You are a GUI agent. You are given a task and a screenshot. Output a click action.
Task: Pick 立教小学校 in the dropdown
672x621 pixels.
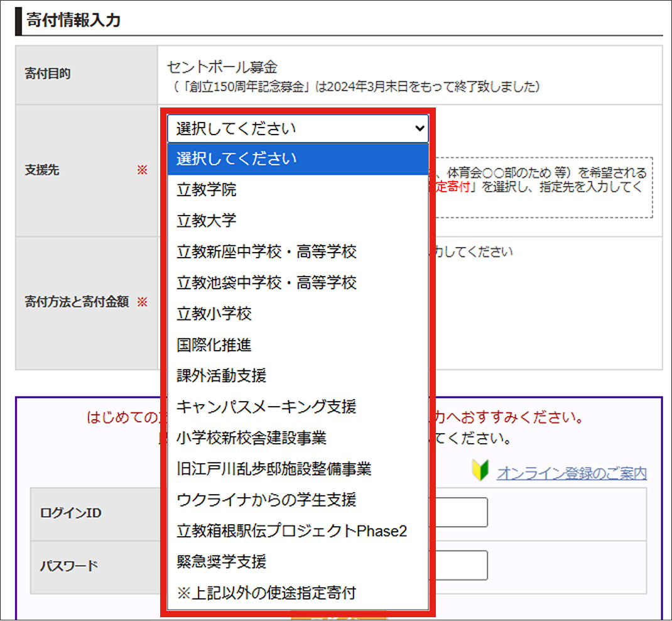298,314
